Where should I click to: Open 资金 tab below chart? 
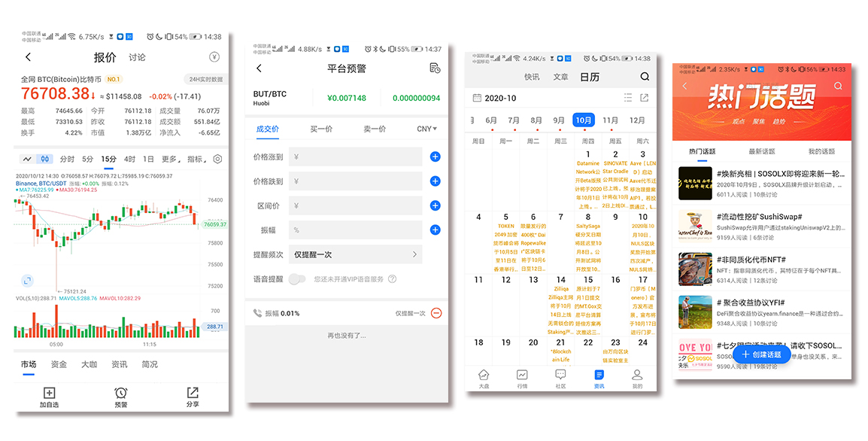click(59, 364)
